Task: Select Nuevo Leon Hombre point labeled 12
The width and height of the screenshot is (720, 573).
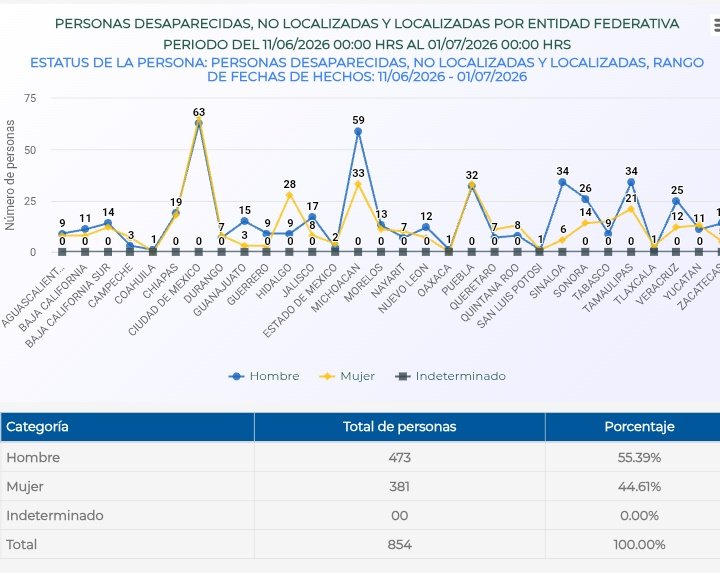Action: 426,227
